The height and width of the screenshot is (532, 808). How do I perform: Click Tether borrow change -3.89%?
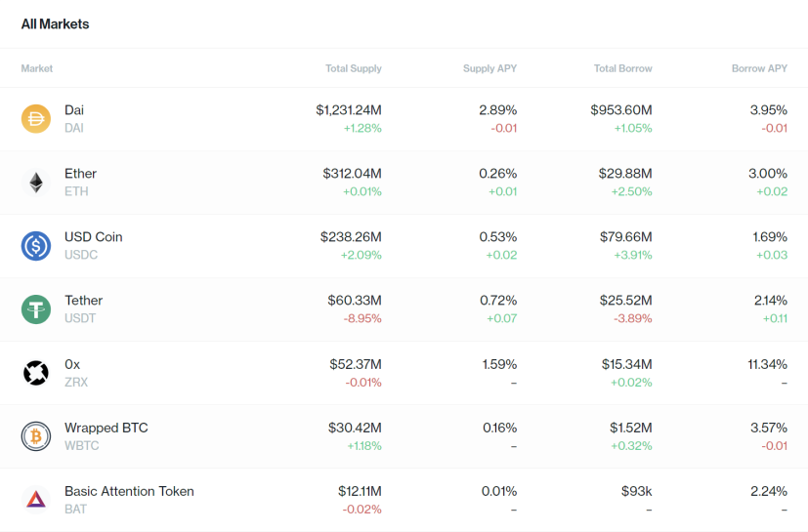click(633, 319)
